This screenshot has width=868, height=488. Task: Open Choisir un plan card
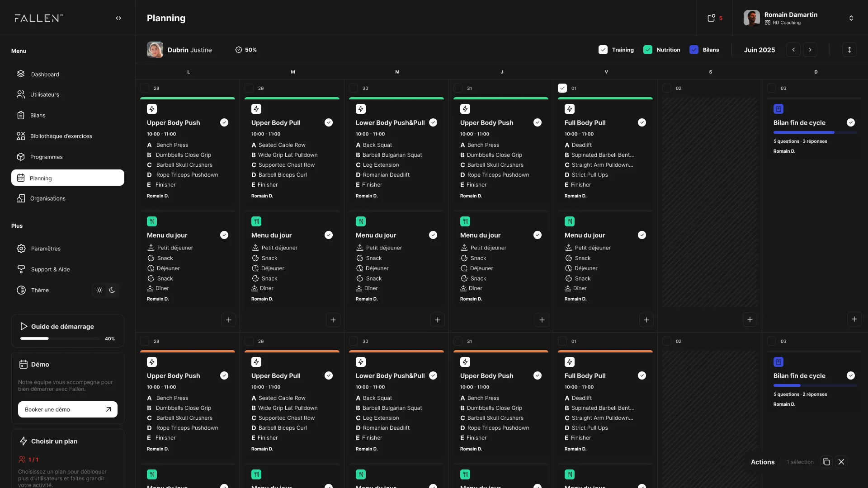[x=68, y=459]
